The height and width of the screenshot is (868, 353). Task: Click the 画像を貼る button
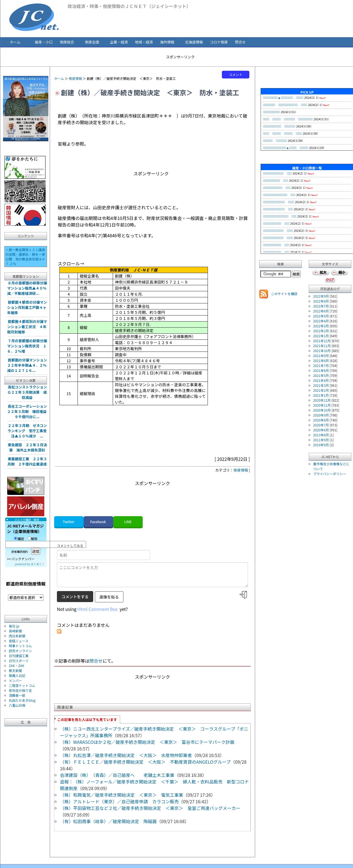pos(109,597)
